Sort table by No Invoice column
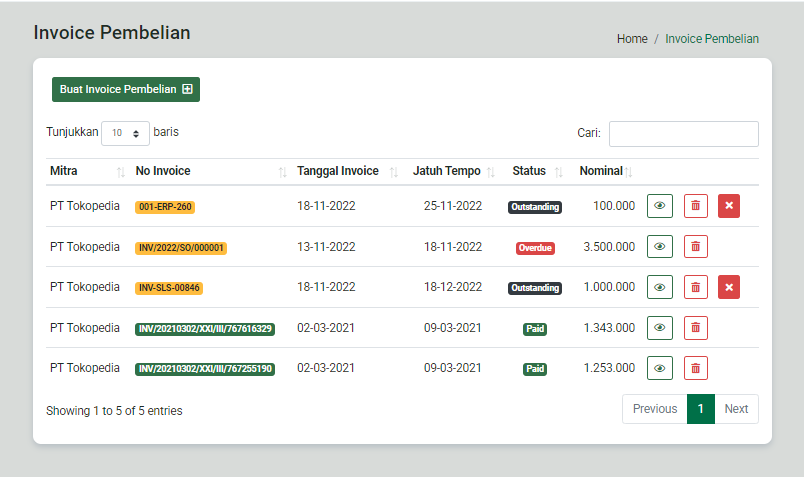 211,171
